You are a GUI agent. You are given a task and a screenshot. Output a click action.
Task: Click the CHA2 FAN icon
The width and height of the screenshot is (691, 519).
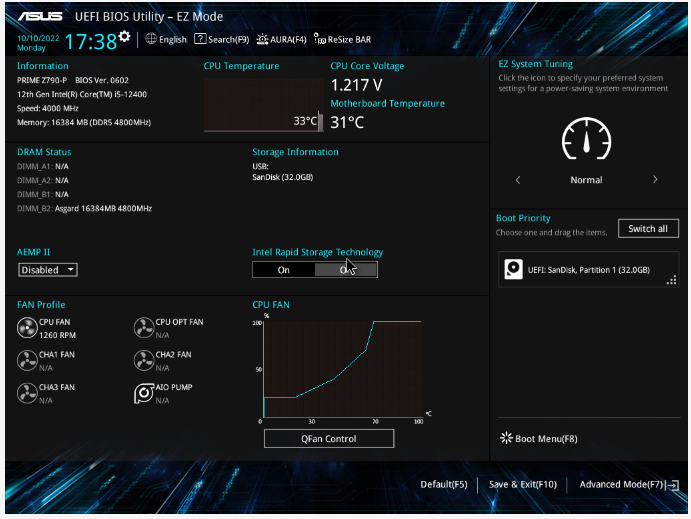pyautogui.click(x=144, y=360)
